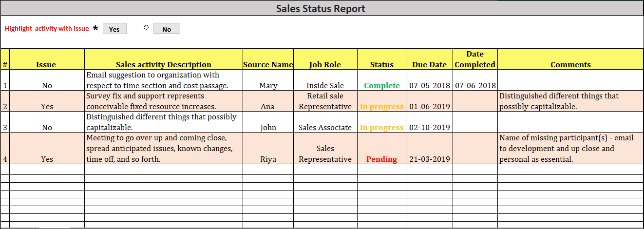This screenshot has width=644, height=229.
Task: Click the No button
Action: coord(167,29)
